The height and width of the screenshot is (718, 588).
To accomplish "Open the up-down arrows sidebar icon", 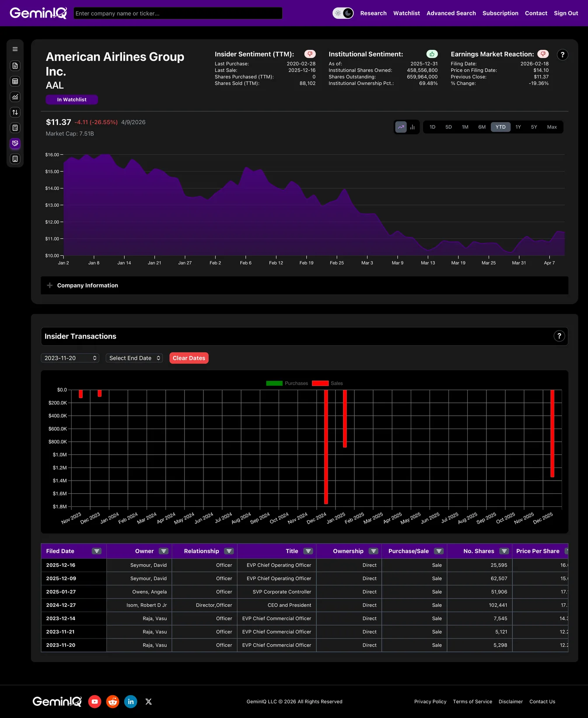I will coord(15,112).
